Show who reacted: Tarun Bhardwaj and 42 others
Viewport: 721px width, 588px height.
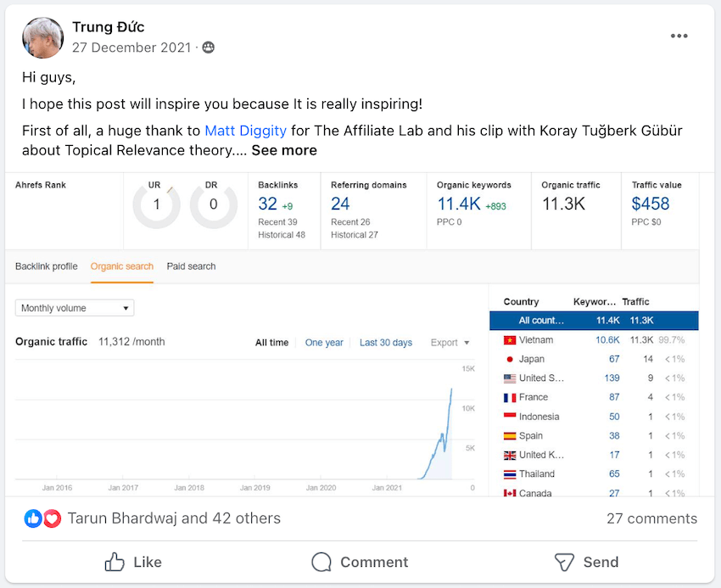point(174,518)
